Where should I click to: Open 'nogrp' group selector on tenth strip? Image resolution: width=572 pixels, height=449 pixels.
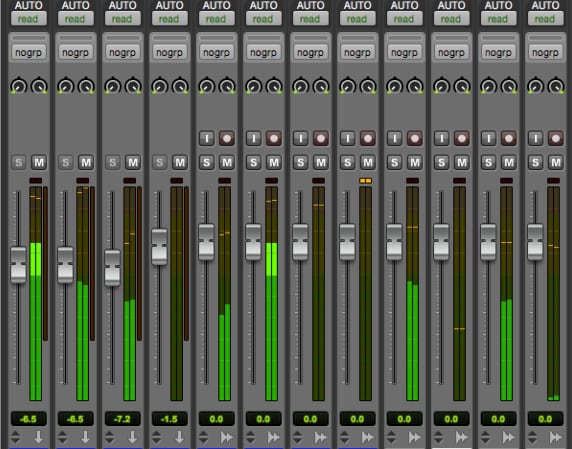point(452,53)
